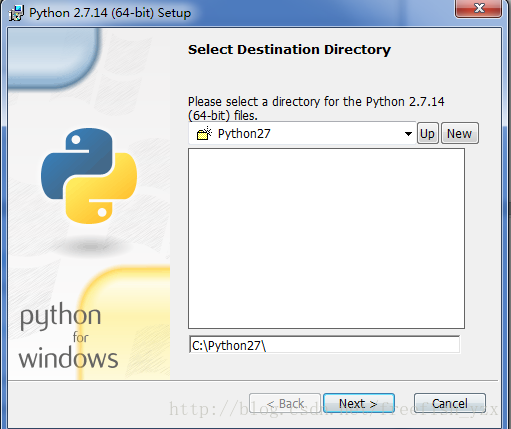Cancel the Python setup
Viewport: 511px width, 429px height.
[450, 403]
